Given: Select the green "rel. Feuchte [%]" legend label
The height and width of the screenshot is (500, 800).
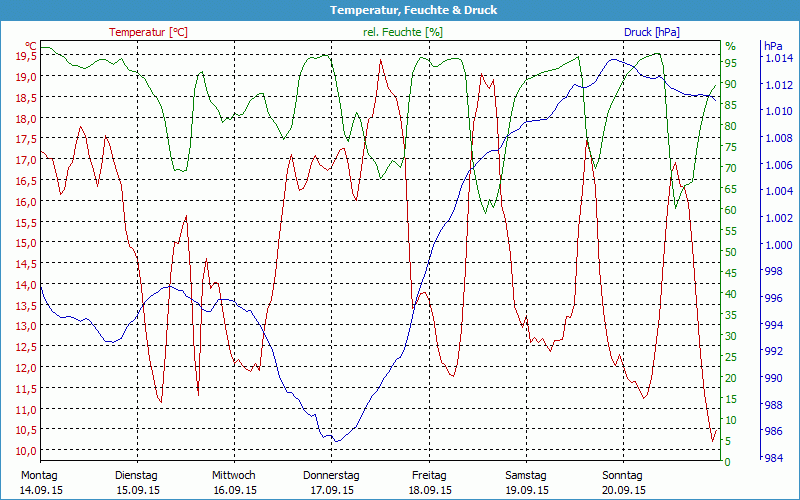Looking at the screenshot, I should tap(403, 32).
